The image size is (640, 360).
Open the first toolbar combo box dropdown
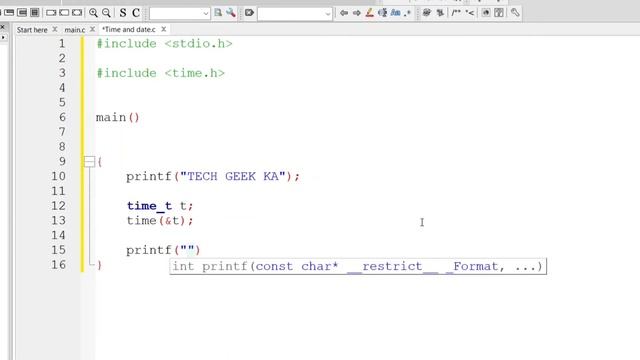(205, 14)
